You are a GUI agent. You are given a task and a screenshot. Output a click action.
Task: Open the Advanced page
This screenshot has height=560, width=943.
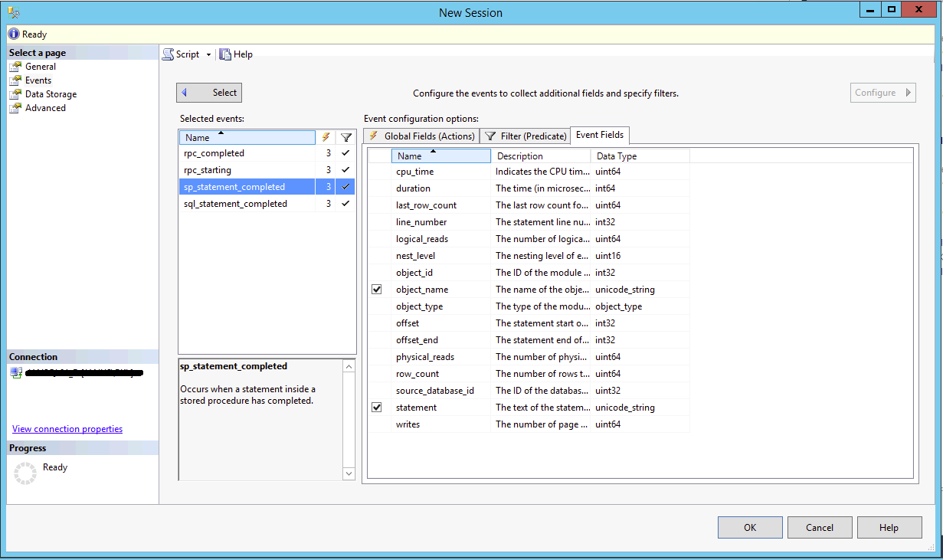(45, 108)
